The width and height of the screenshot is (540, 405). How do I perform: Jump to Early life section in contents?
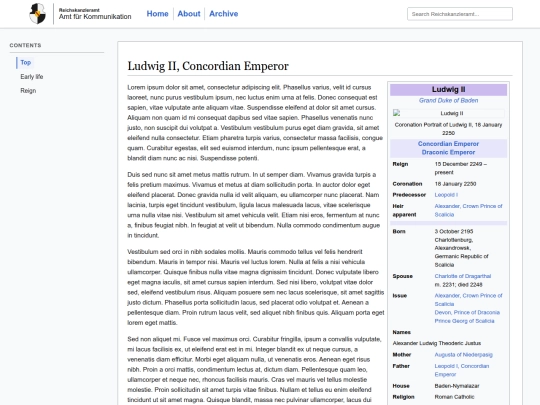[x=32, y=76]
